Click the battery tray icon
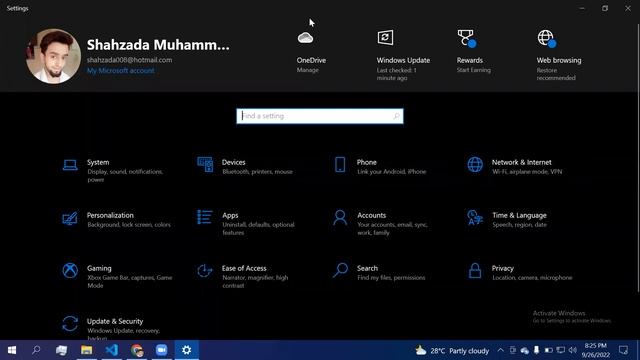The image size is (640, 360). pyautogui.click(x=549, y=350)
